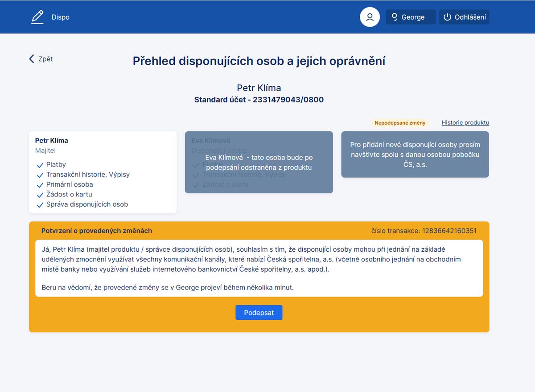Screen dimensions: 535x392
Task: Click the Platby permission label
Action: (x=56, y=165)
